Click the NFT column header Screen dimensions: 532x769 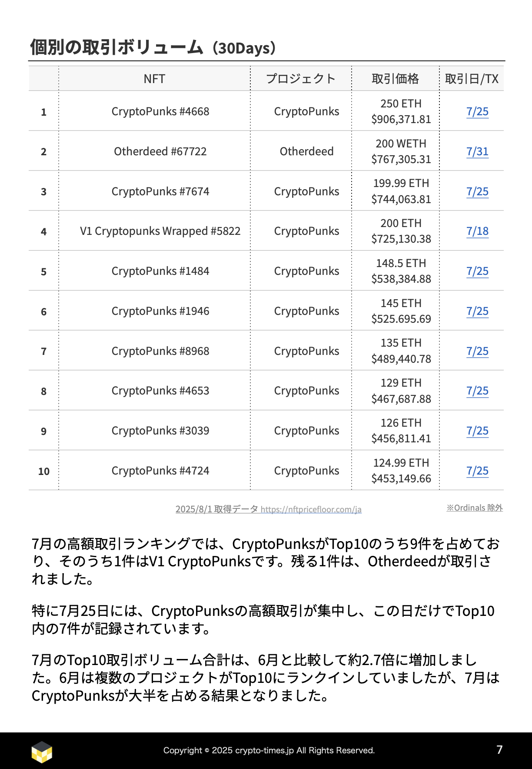[154, 79]
